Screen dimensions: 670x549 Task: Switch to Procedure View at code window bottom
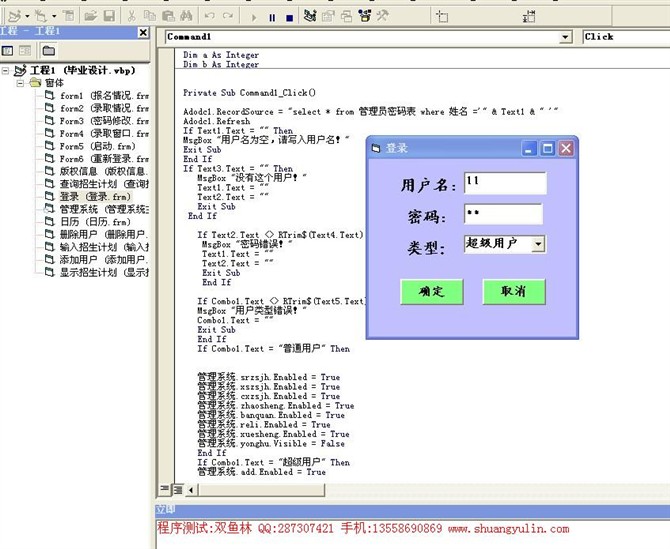click(x=165, y=489)
